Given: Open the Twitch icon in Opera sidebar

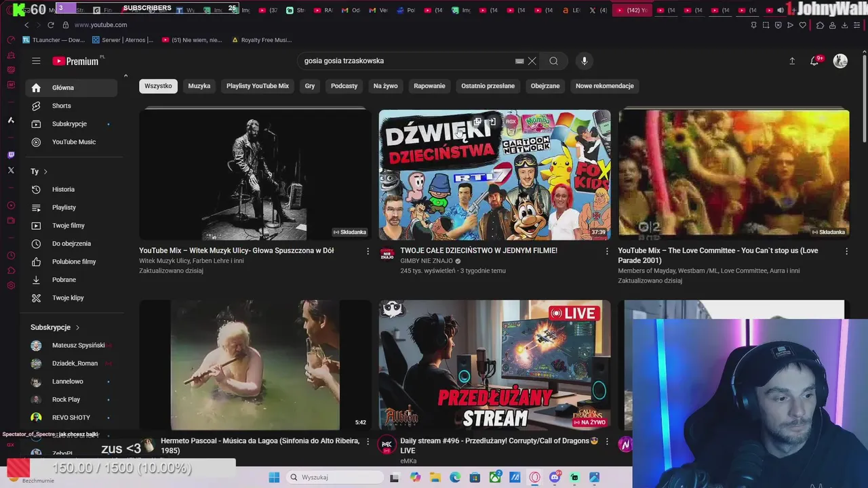Looking at the screenshot, I should (x=11, y=155).
